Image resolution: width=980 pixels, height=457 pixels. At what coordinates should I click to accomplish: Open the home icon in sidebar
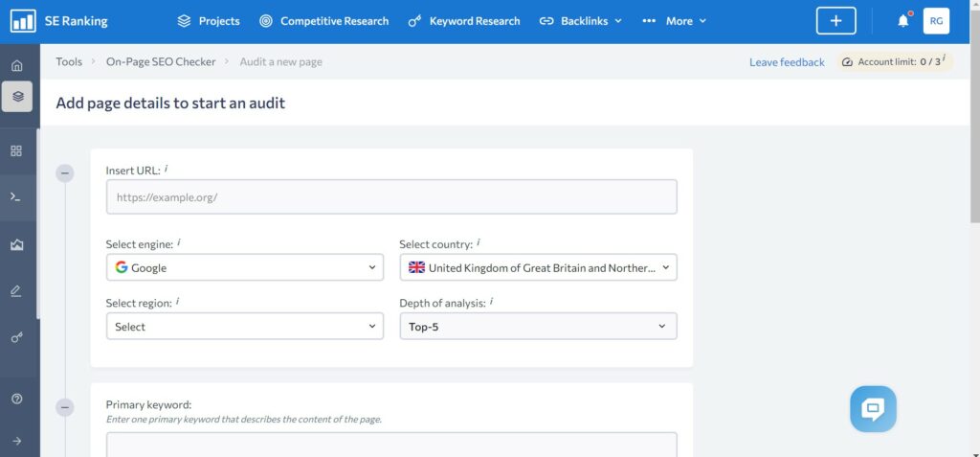point(17,65)
